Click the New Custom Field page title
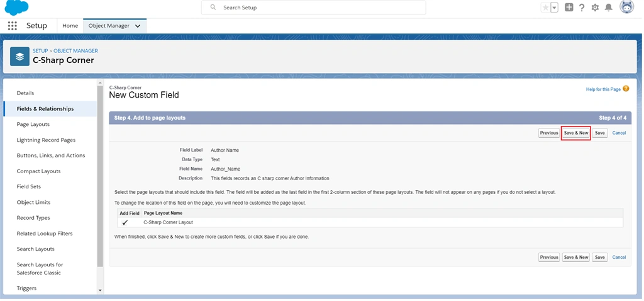The height and width of the screenshot is (301, 644). point(144,95)
